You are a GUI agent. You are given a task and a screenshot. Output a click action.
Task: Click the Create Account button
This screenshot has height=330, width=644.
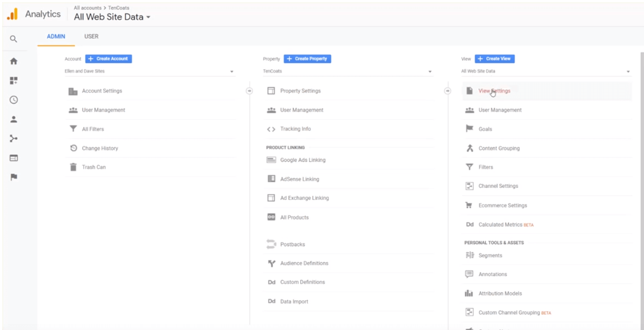click(x=109, y=59)
